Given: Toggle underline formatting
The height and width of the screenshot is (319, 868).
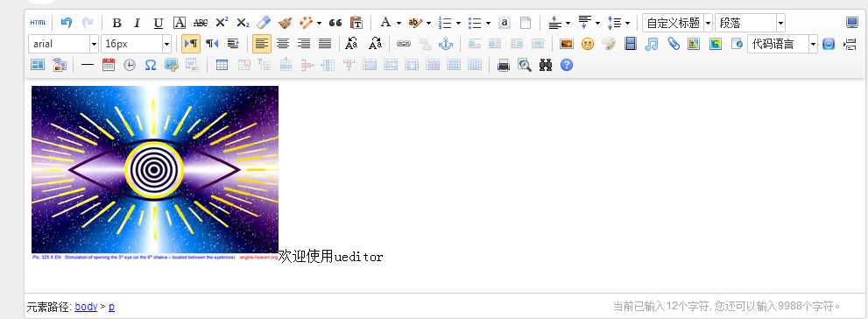Looking at the screenshot, I should tap(159, 23).
